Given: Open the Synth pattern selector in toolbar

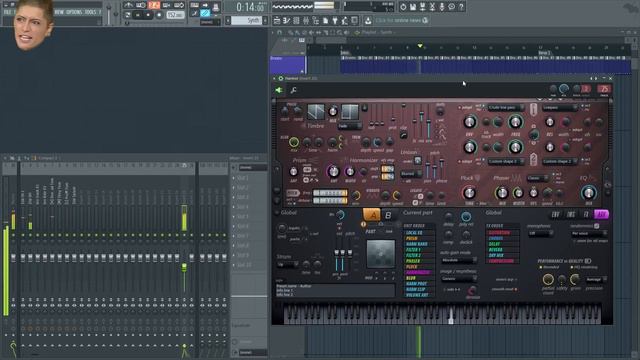Looking at the screenshot, I should click(247, 20).
